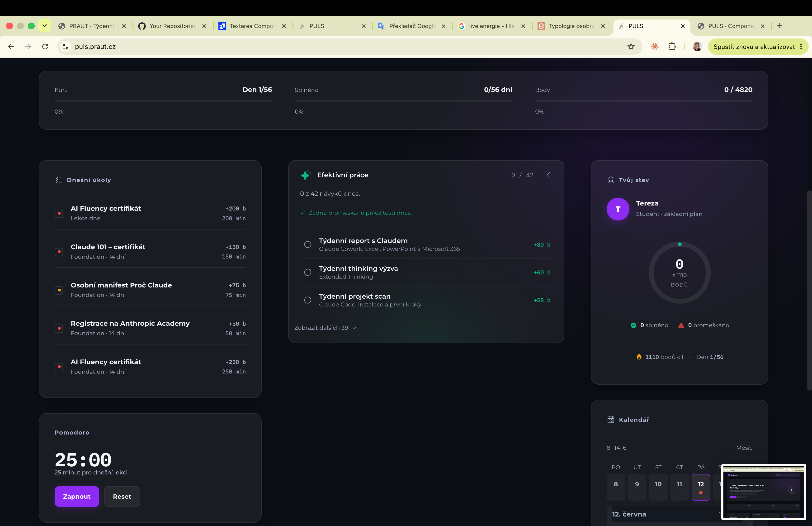Expand Zobrazit dalších 39 habits
The height and width of the screenshot is (526, 812).
[326, 328]
